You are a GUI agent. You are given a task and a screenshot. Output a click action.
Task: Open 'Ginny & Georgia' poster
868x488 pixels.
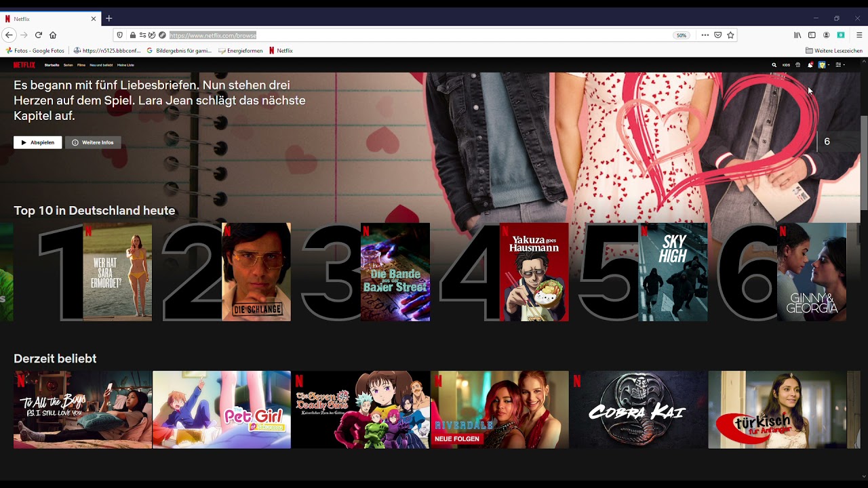(812, 272)
